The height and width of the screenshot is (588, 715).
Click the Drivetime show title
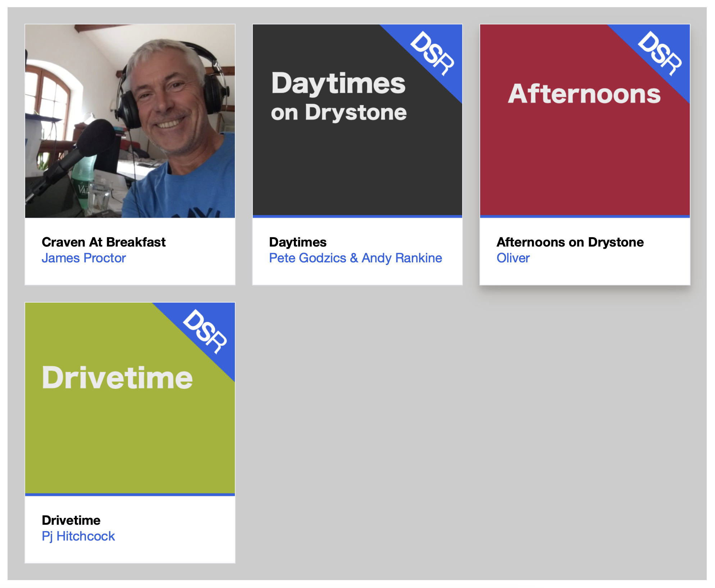click(71, 520)
